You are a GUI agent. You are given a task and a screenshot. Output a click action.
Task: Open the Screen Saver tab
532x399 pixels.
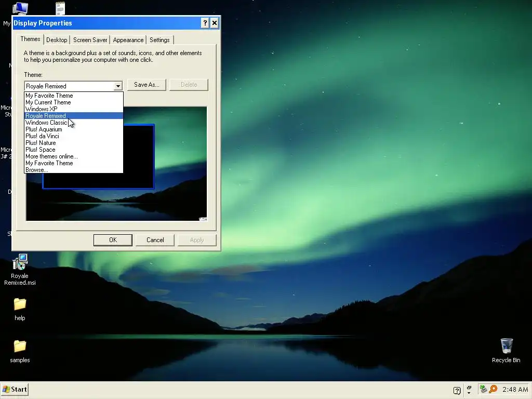pyautogui.click(x=90, y=40)
